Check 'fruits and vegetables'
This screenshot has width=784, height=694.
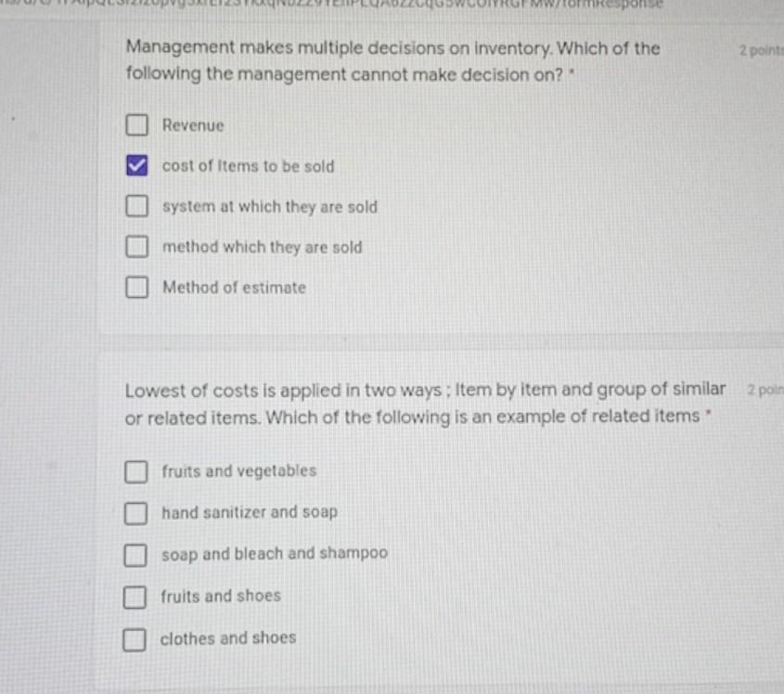[x=136, y=472]
